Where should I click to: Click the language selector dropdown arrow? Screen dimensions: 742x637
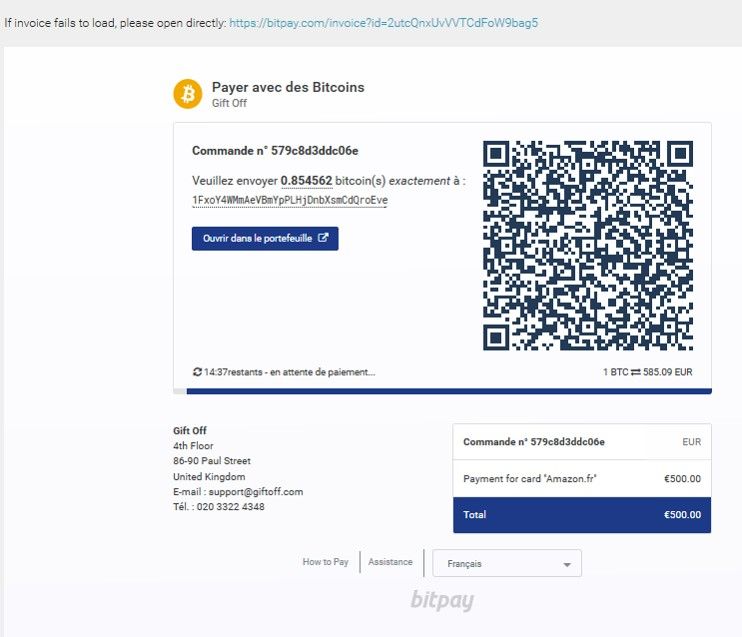567,565
